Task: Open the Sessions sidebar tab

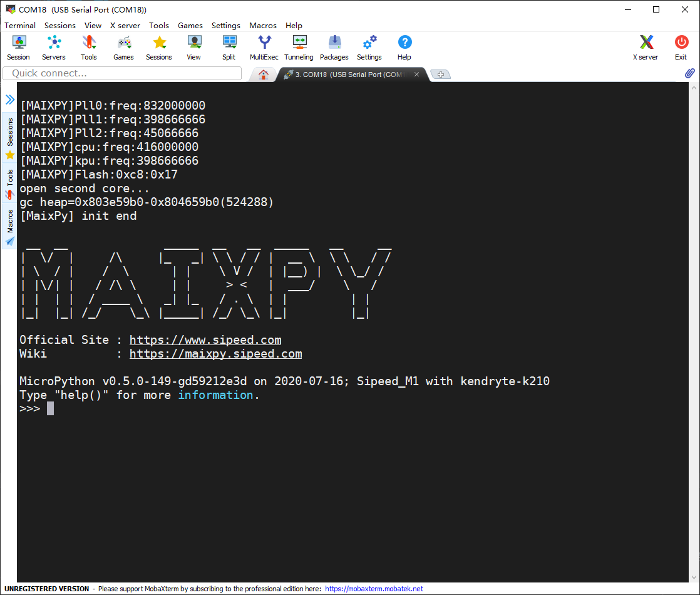Action: 10,138
